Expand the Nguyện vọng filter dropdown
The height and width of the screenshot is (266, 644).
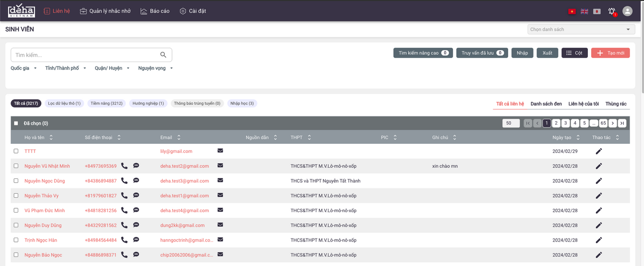155,68
